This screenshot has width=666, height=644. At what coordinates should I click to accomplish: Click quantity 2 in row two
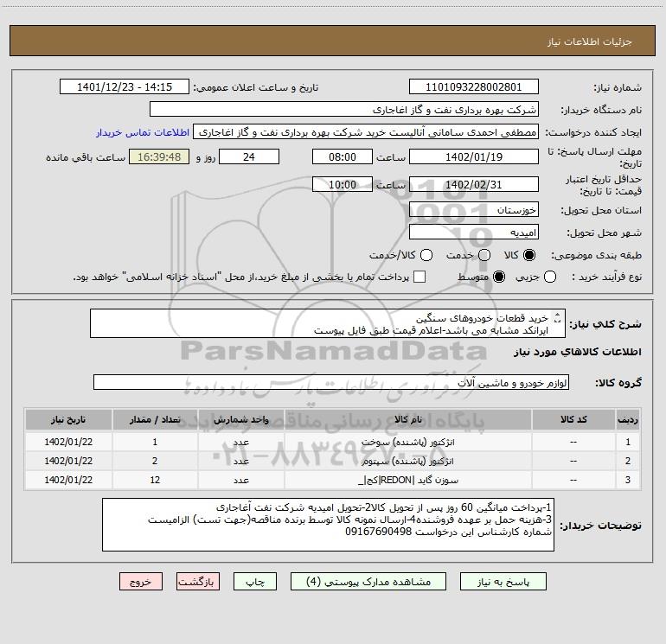coord(155,461)
